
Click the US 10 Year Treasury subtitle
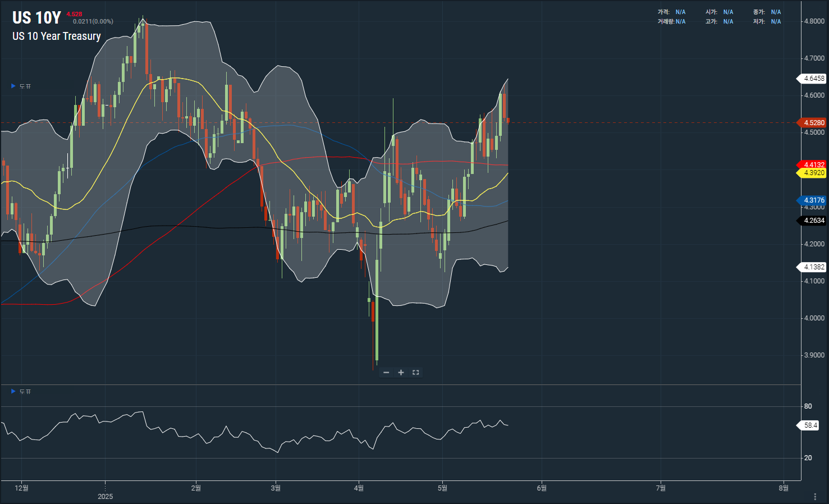57,36
